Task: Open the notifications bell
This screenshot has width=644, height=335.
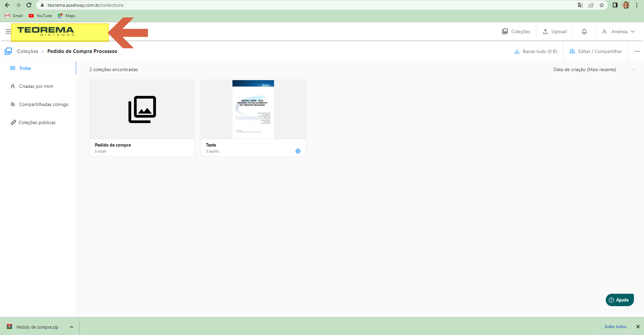Action: [584, 32]
